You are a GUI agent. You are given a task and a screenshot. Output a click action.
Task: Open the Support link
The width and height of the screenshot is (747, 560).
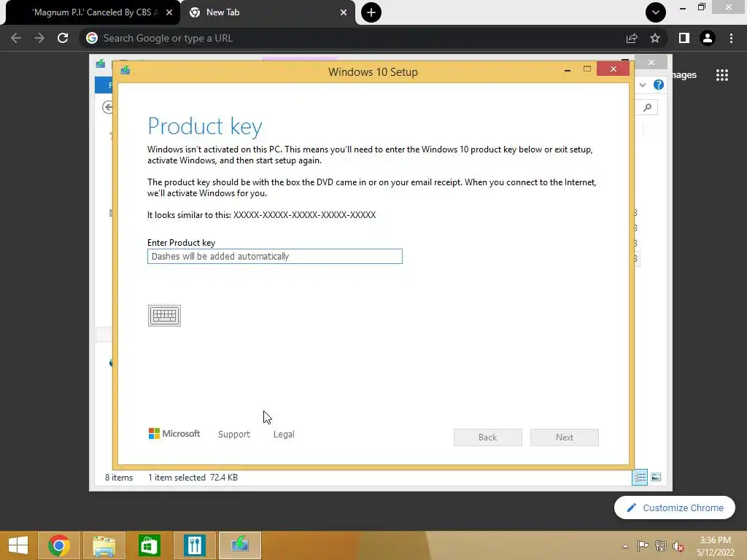coord(234,435)
